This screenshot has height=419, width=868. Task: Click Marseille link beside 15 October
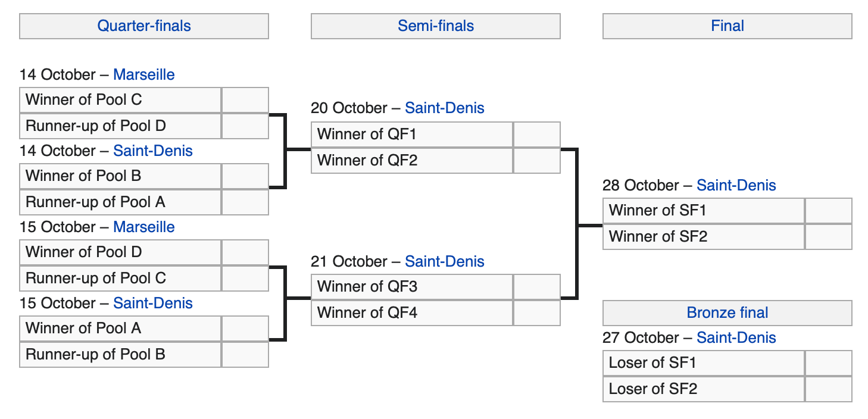[x=144, y=227]
